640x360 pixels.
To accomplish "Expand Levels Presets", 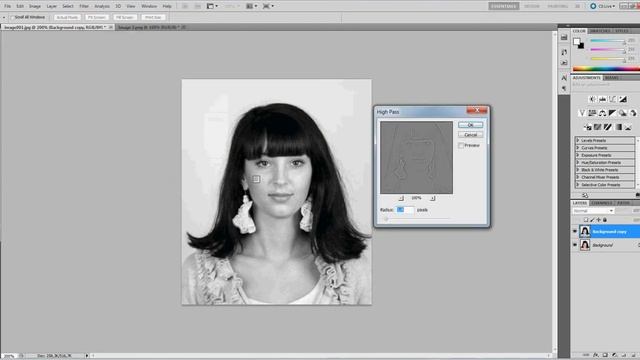I will coord(578,140).
